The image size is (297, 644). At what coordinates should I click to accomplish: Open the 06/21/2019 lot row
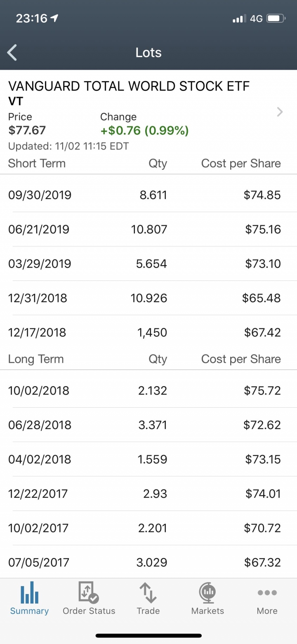pos(148,229)
